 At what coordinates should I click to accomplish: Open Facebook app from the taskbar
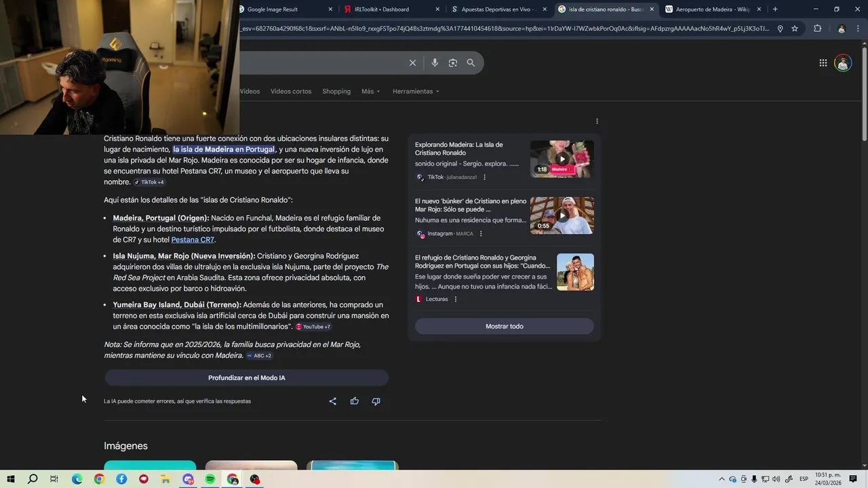point(121,479)
